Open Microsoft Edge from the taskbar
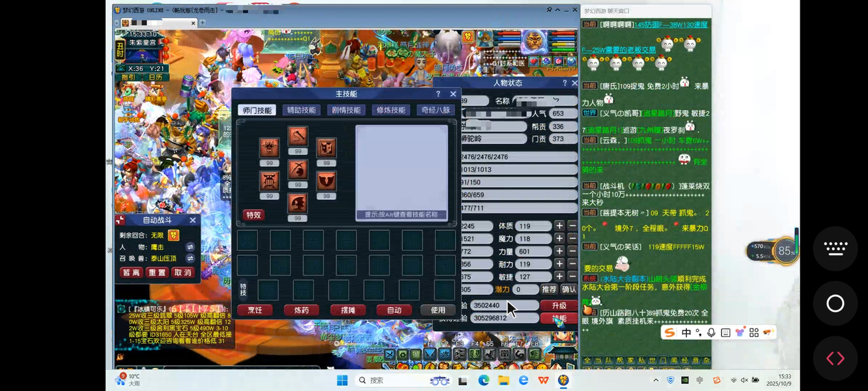This screenshot has width=868, height=391. point(483,381)
